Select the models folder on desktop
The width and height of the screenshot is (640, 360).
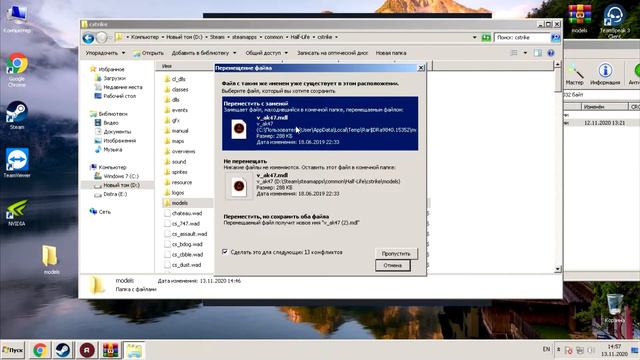(51, 260)
